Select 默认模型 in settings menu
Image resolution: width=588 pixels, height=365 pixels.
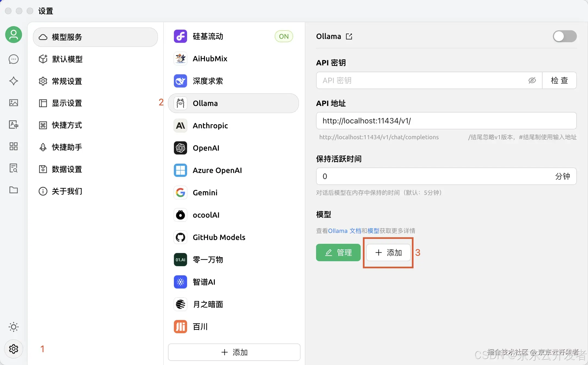tap(67, 59)
